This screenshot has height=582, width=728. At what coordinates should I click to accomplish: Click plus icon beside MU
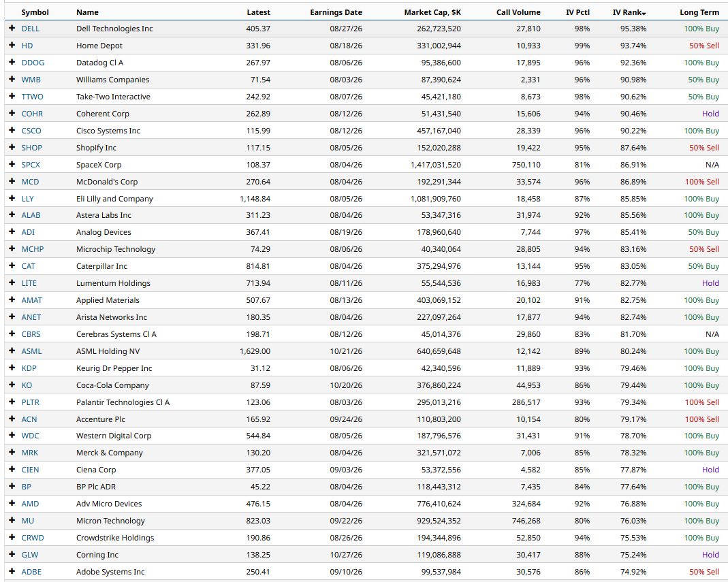click(x=12, y=520)
